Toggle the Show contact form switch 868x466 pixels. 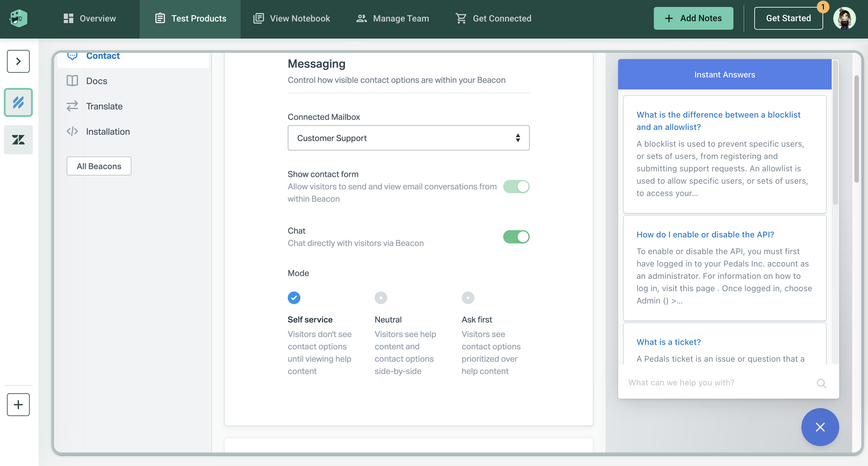click(x=516, y=187)
